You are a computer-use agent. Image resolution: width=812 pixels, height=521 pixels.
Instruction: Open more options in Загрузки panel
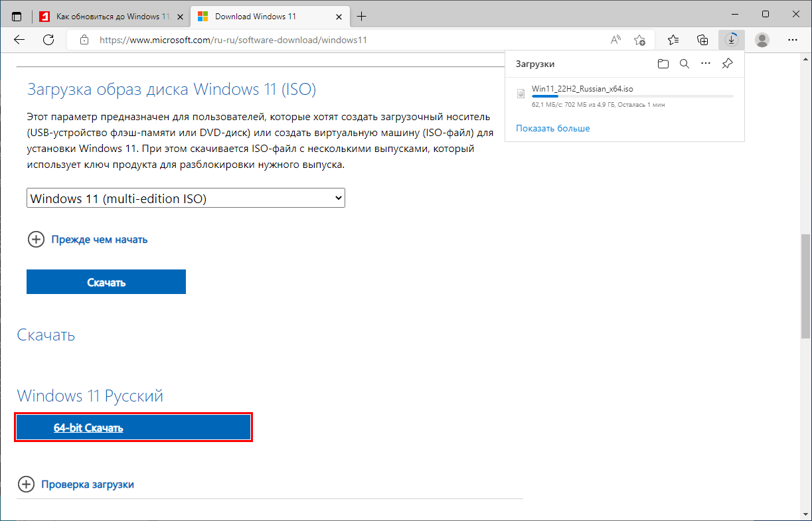click(x=706, y=64)
